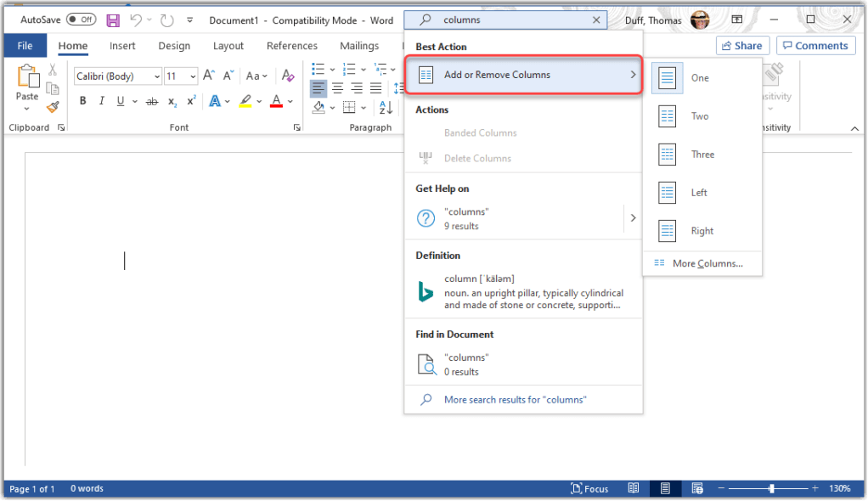The width and height of the screenshot is (868, 501).
Task: Toggle the AutoSave switch
Action: point(81,20)
